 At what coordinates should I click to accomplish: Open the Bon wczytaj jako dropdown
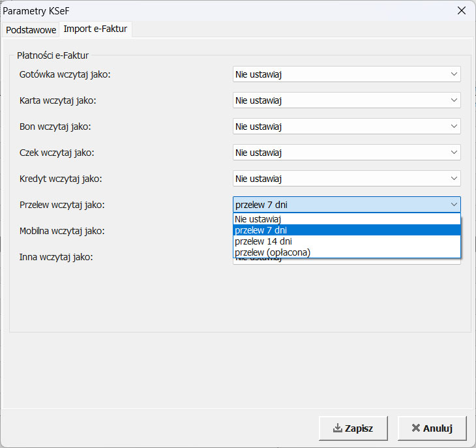(x=346, y=127)
